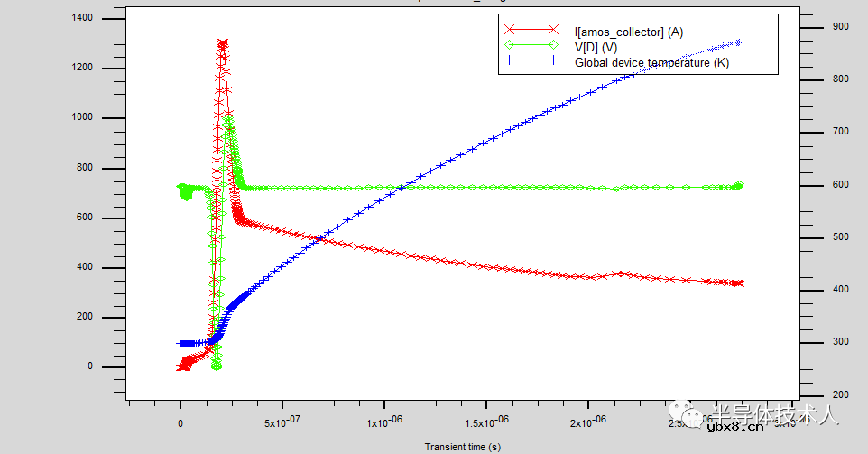Image resolution: width=868 pixels, height=454 pixels.
Task: Click the 2x10^-06 tick label on the time axis
Action: tap(588, 423)
